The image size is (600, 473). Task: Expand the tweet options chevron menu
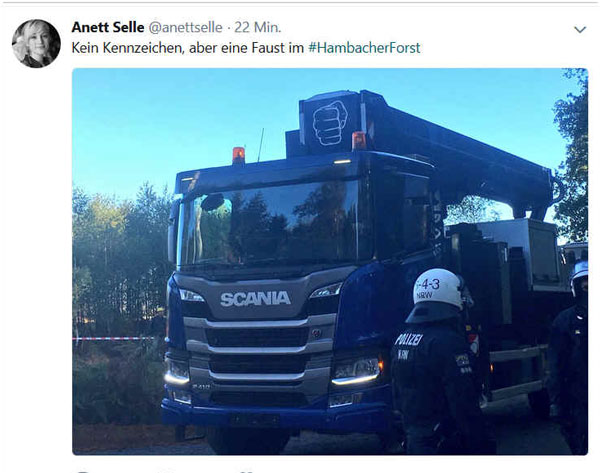pos(580,29)
